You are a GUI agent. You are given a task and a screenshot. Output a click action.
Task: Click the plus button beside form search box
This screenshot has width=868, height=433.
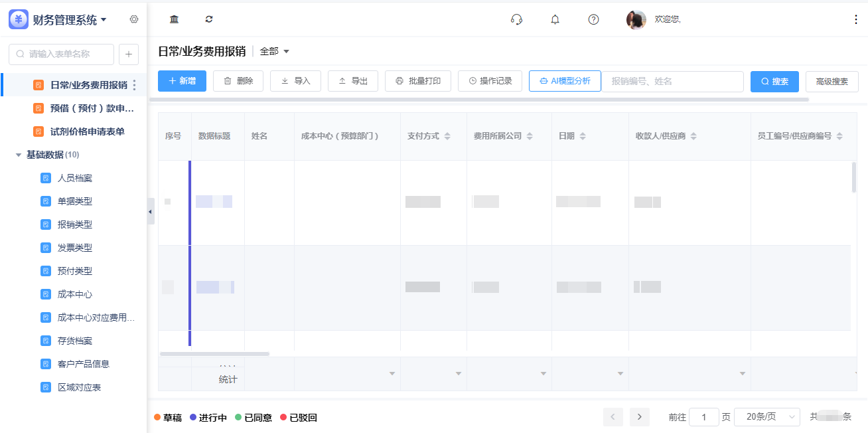click(x=129, y=54)
